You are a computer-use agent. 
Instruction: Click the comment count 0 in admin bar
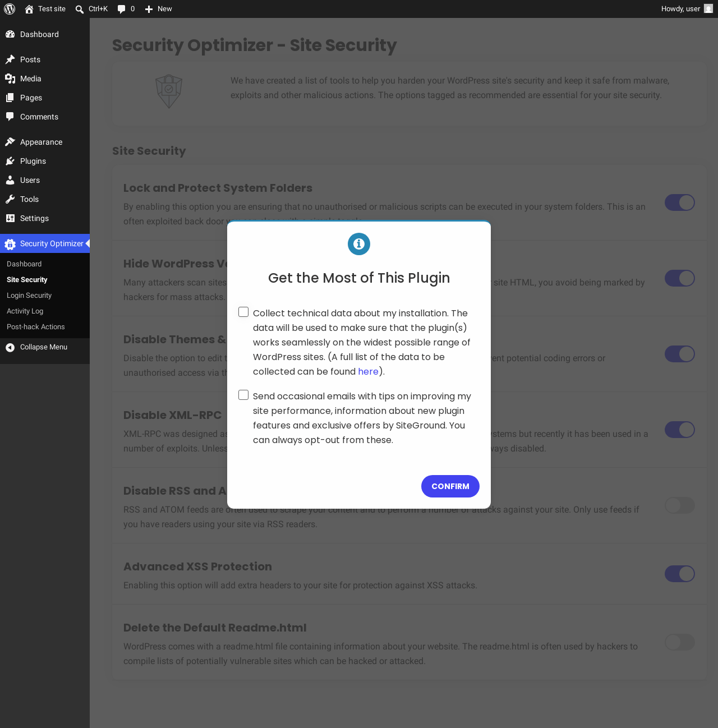pyautogui.click(x=132, y=9)
